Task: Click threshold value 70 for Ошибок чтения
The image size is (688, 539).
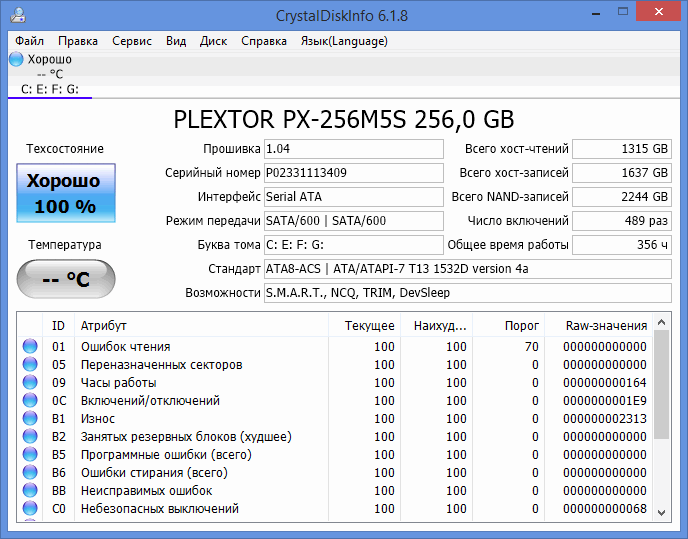Action: click(531, 346)
